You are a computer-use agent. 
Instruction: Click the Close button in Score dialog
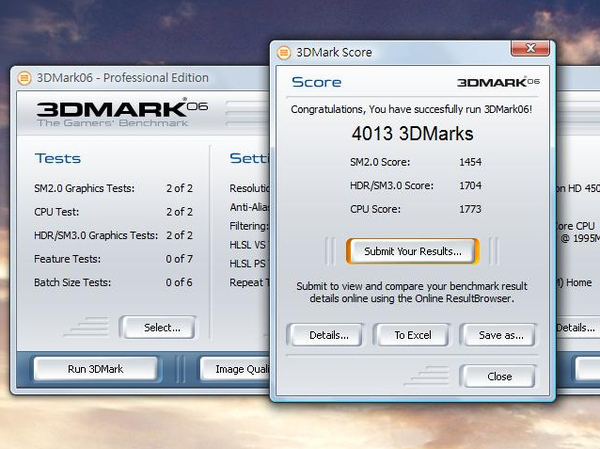498,377
